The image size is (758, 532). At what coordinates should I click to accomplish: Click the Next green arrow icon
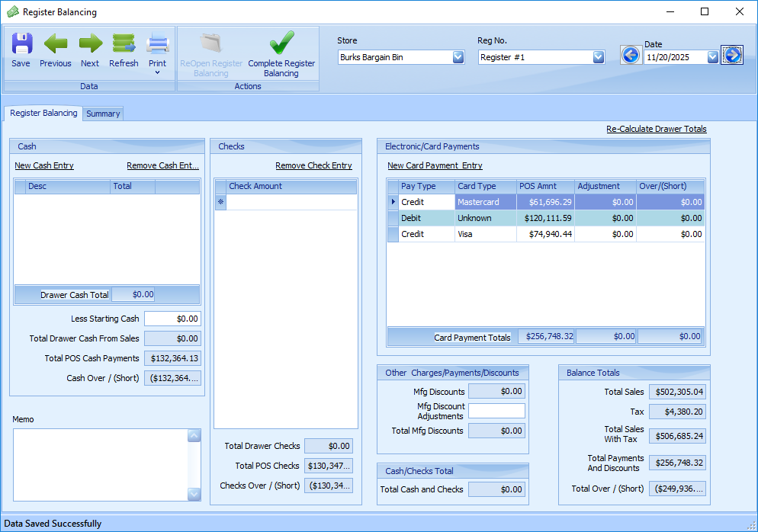click(90, 44)
